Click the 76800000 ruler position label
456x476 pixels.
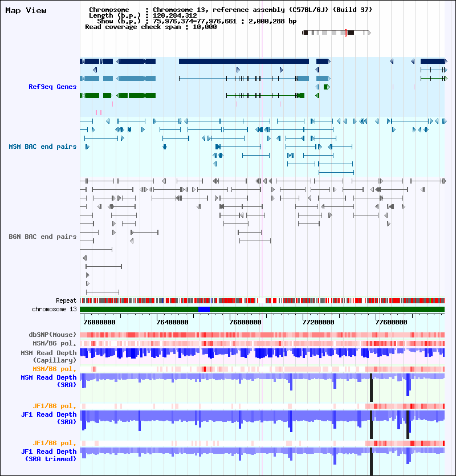click(x=245, y=322)
